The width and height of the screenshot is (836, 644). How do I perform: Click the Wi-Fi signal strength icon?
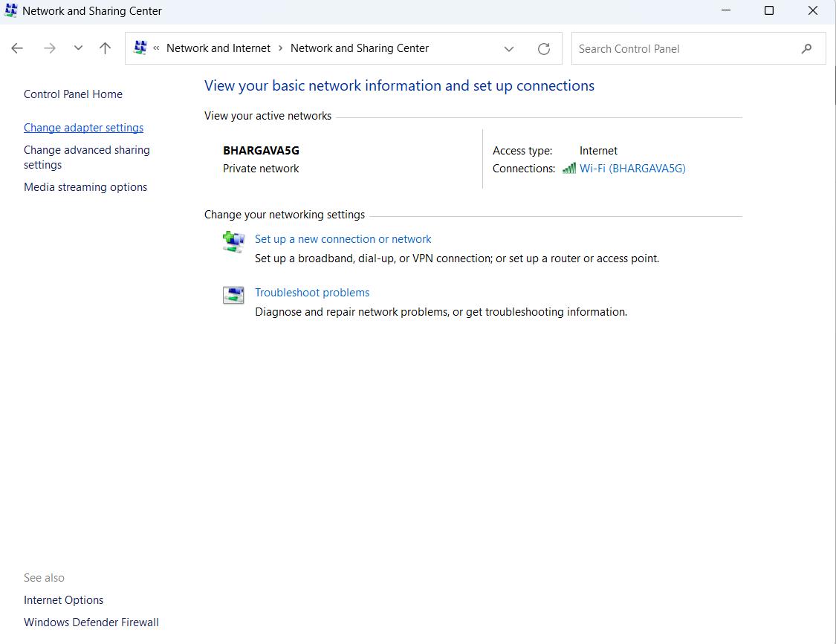click(568, 169)
